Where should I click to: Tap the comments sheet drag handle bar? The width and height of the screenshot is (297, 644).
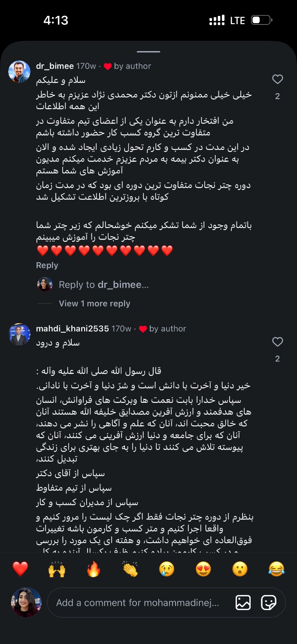148,52
